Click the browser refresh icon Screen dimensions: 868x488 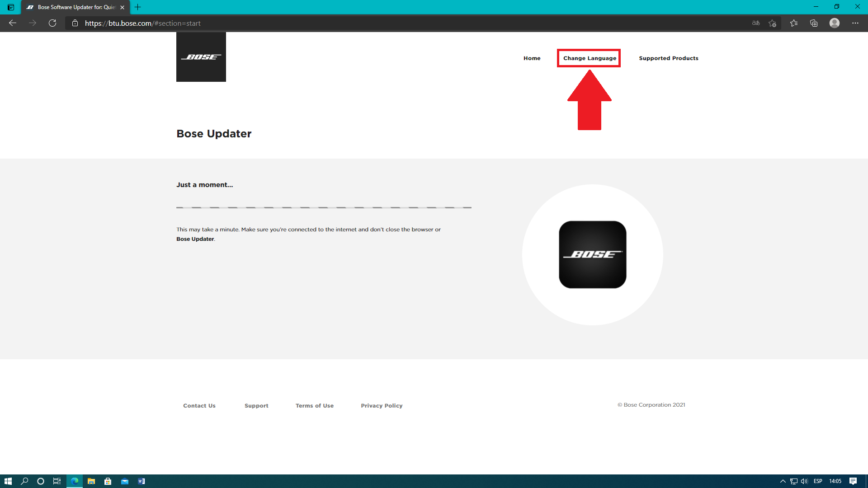(52, 23)
